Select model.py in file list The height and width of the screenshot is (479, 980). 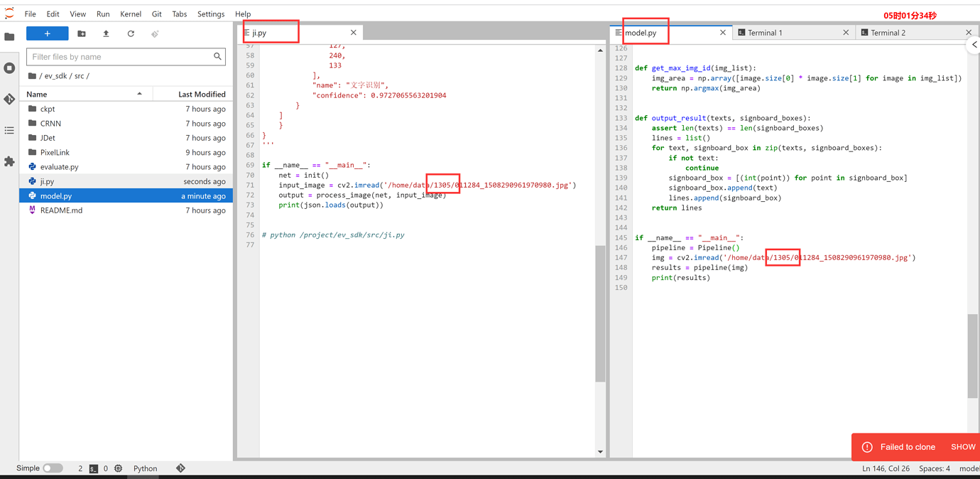click(x=126, y=195)
